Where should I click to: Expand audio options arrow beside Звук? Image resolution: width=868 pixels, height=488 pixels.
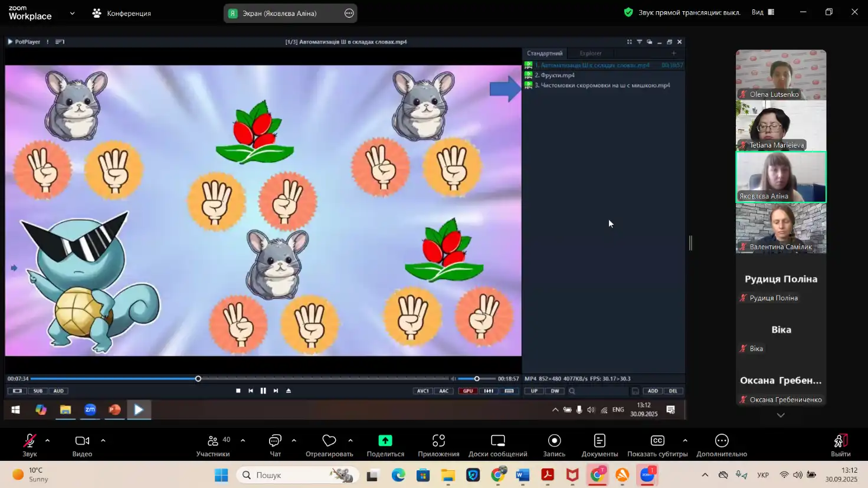coord(47,440)
